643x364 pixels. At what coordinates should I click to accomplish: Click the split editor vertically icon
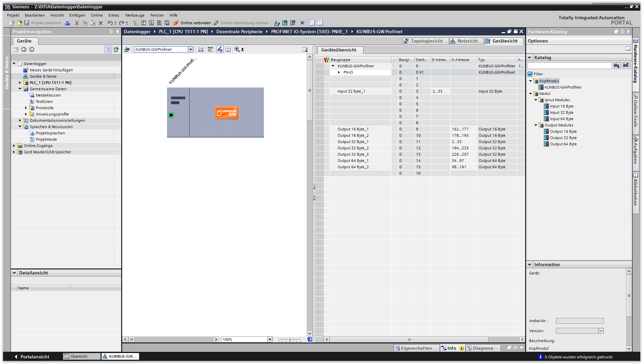click(x=320, y=23)
